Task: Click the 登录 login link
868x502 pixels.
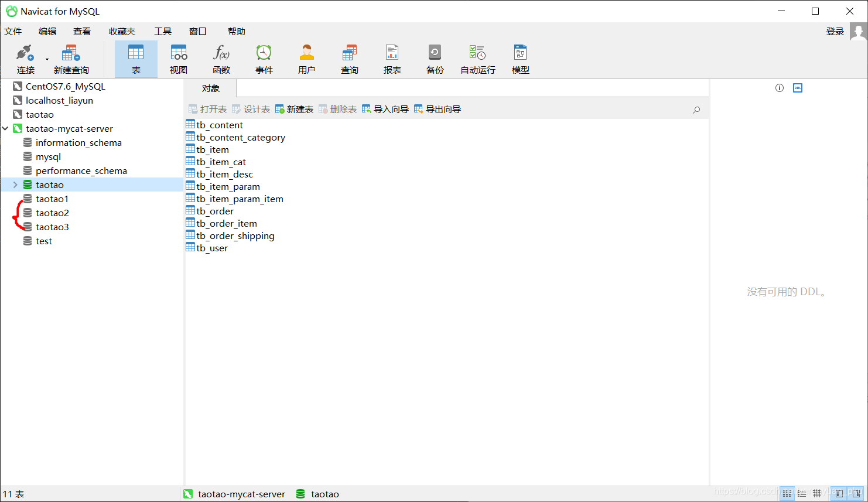Action: tap(835, 32)
